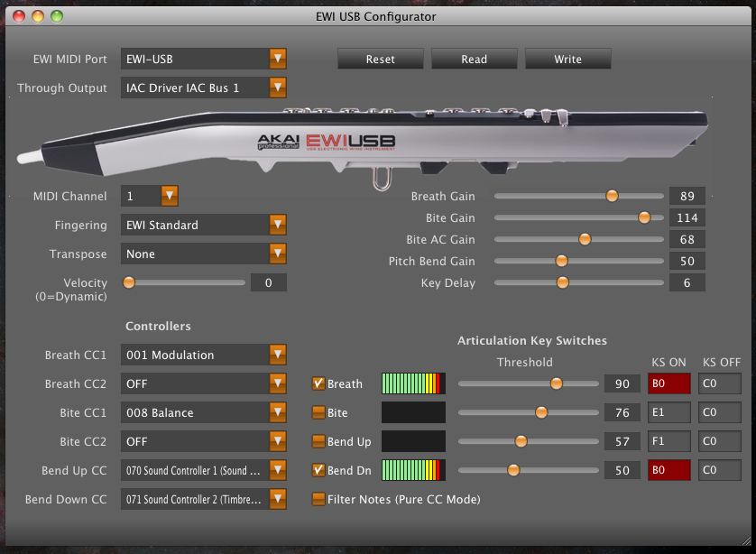The width and height of the screenshot is (756, 554).
Task: Click the window's bottom-right resize grip
Action: pos(746,540)
